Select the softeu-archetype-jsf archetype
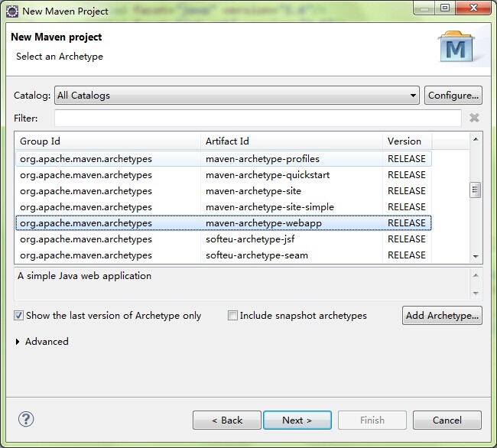 tap(223, 239)
